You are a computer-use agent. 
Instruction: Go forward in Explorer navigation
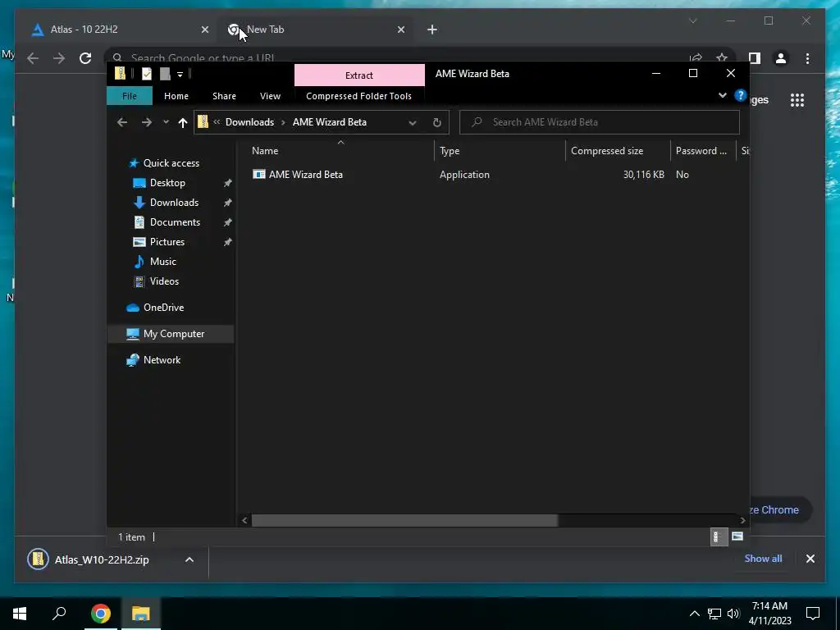tap(146, 122)
